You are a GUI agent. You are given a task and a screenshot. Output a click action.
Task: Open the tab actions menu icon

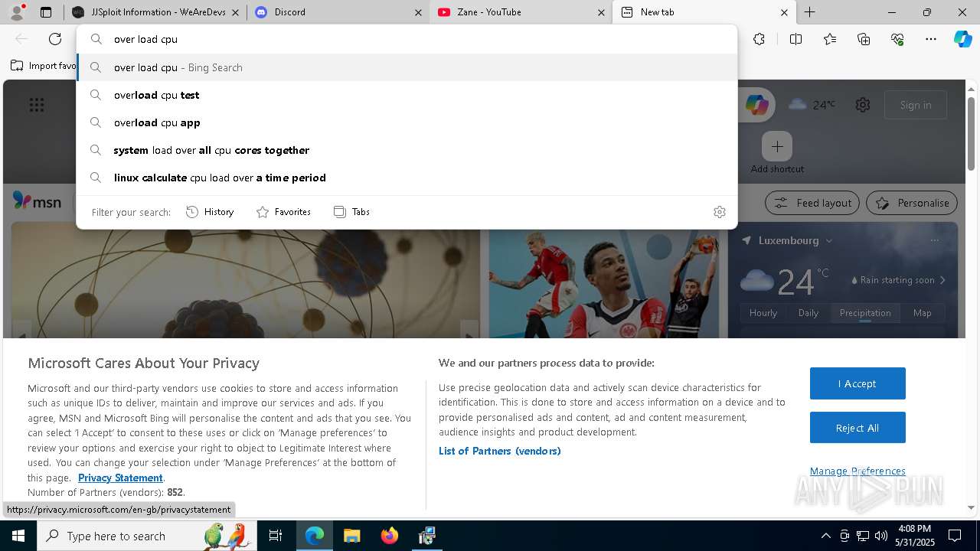click(x=46, y=12)
